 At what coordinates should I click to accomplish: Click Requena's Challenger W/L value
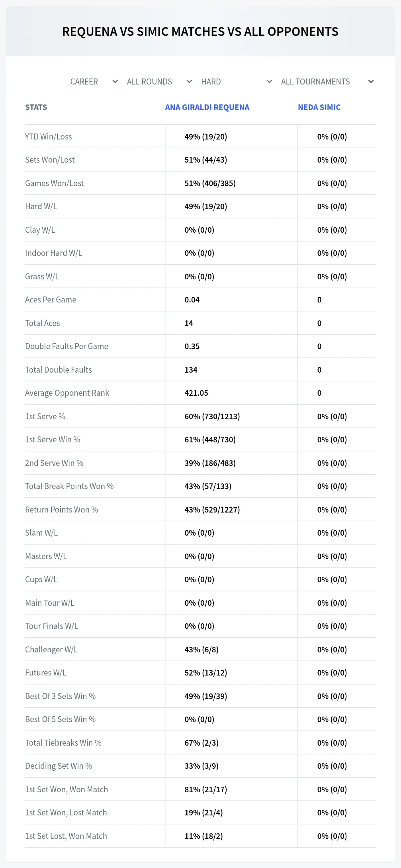[201, 650]
